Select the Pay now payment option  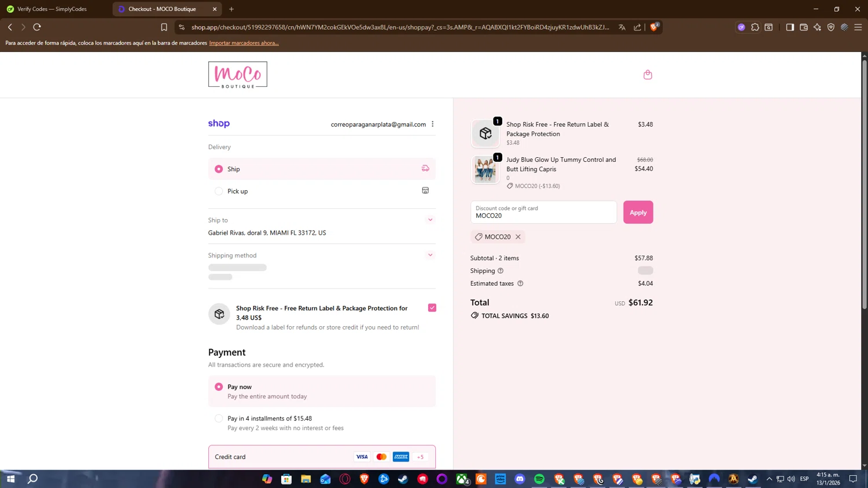(x=322, y=391)
